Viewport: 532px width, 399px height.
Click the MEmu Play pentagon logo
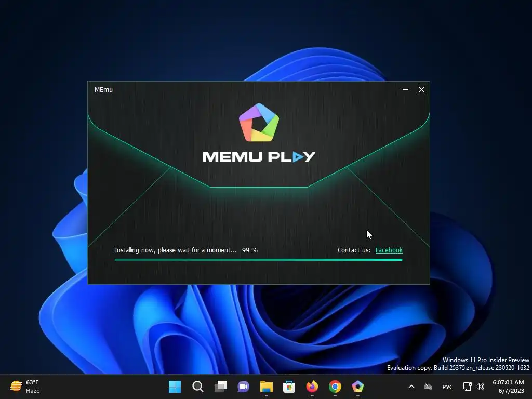tap(259, 123)
